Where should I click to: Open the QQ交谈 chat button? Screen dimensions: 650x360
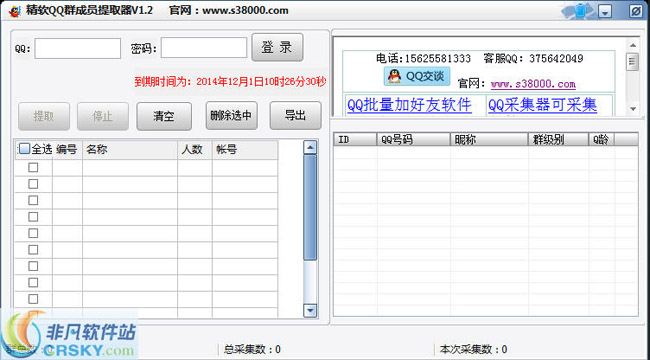417,76
